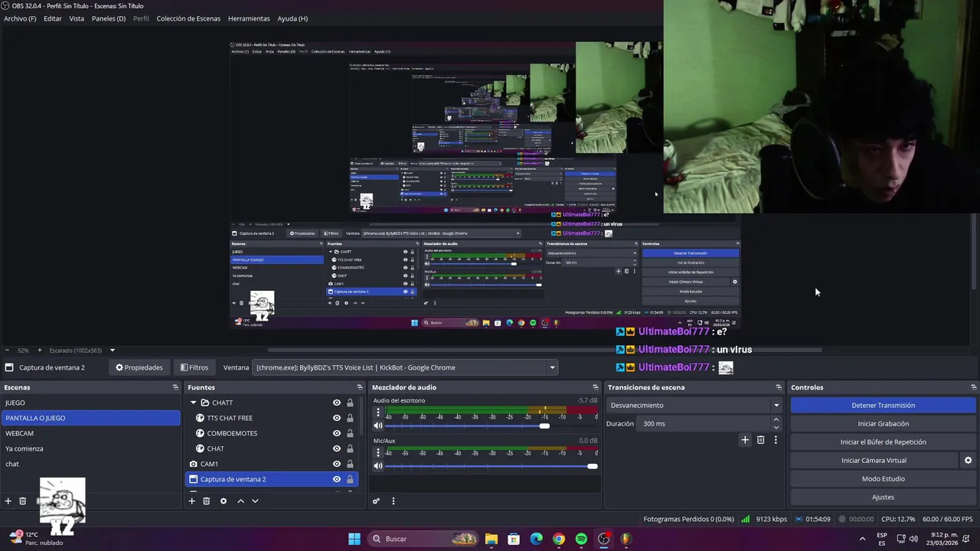Screen dimensions: 980x551
Task: Open the Archivo menu
Action: point(20,18)
